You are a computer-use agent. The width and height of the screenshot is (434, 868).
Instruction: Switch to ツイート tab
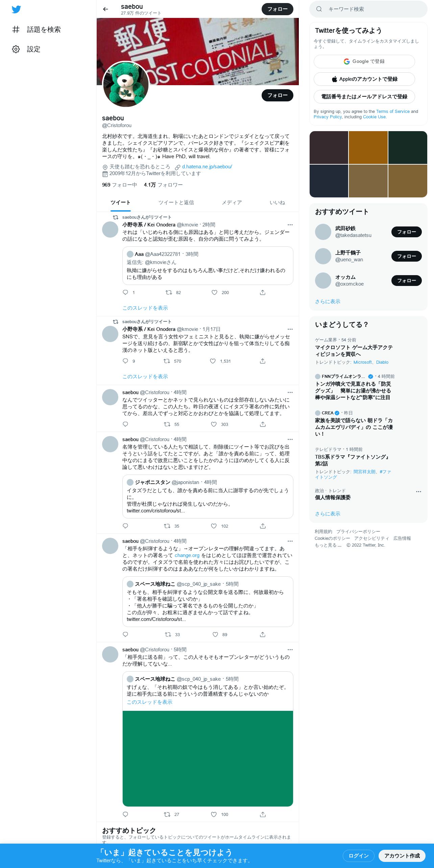coord(120,202)
